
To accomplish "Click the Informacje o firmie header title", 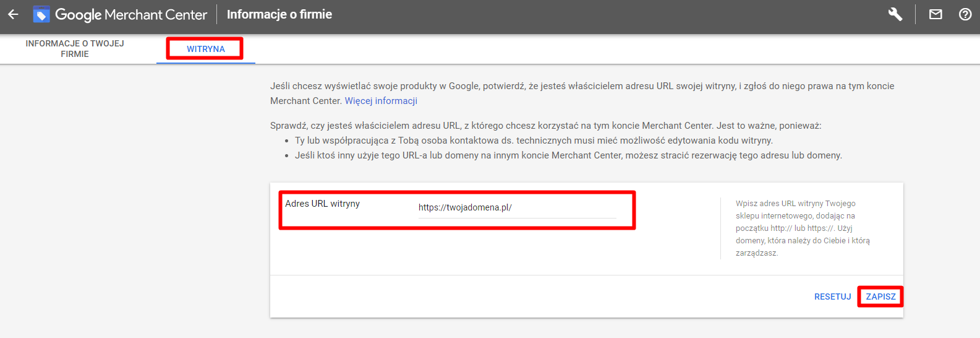I will pyautogui.click(x=279, y=14).
